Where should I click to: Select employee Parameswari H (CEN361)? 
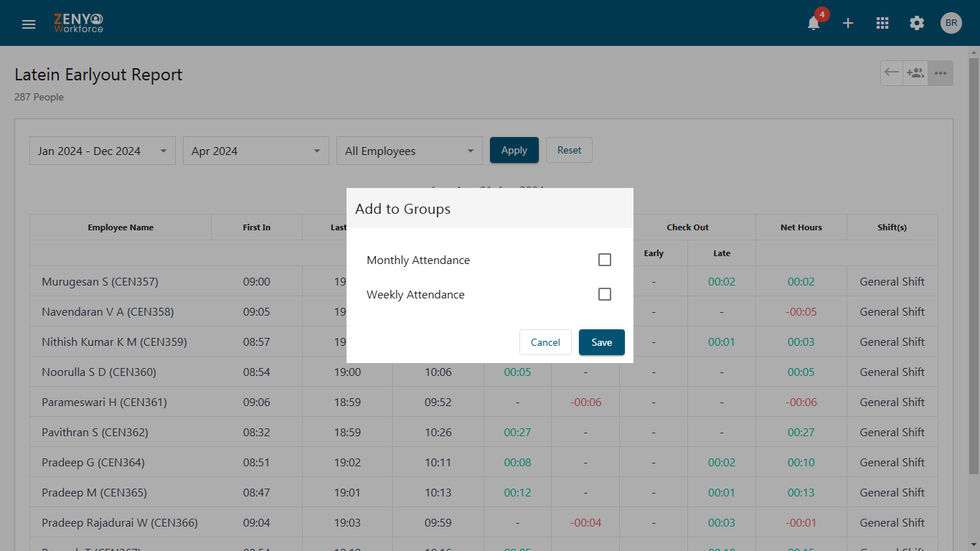point(104,402)
